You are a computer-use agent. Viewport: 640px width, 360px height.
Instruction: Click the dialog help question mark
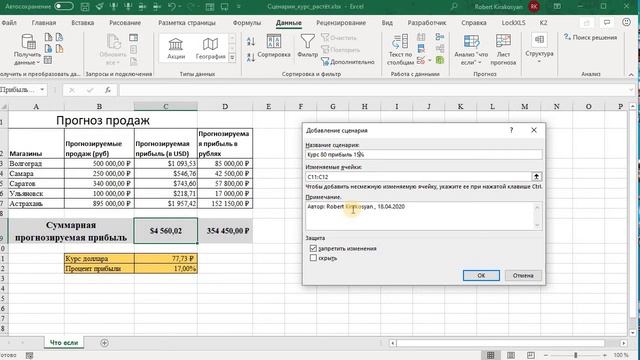coord(511,130)
